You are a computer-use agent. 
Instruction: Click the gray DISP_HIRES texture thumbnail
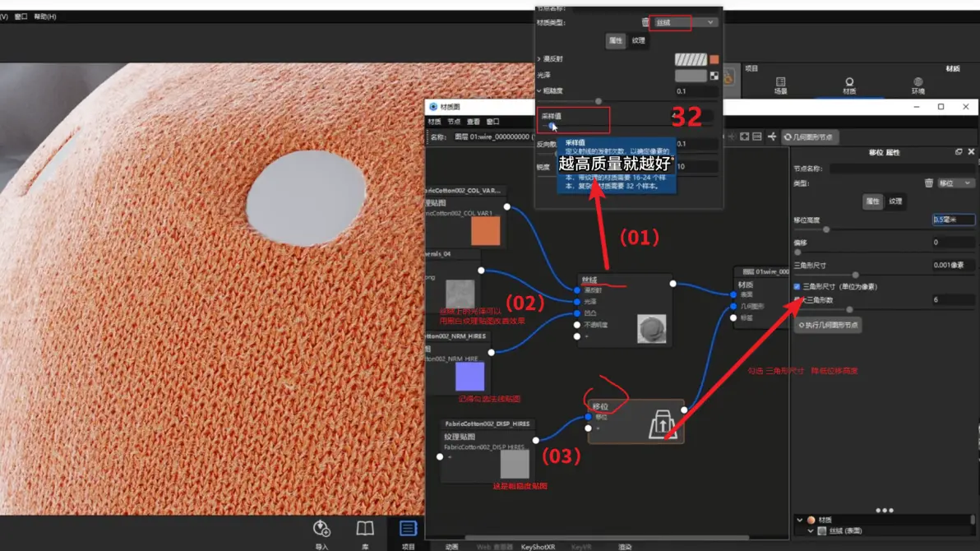(515, 465)
